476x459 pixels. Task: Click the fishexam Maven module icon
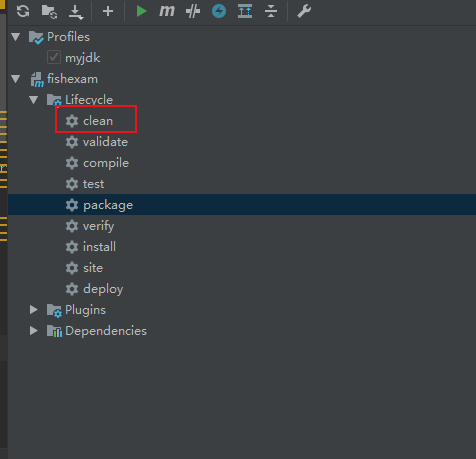click(x=37, y=80)
